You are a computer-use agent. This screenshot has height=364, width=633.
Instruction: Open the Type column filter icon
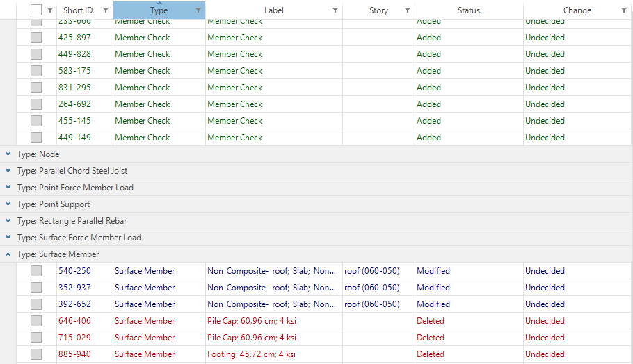198,10
